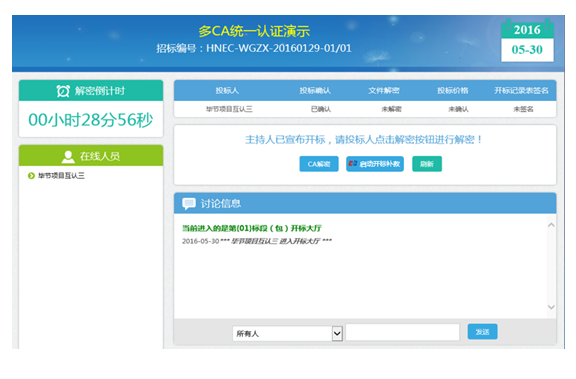The width and height of the screenshot is (576, 379).
Task: Click the 解密倒计时 panel header
Action: coord(91,90)
